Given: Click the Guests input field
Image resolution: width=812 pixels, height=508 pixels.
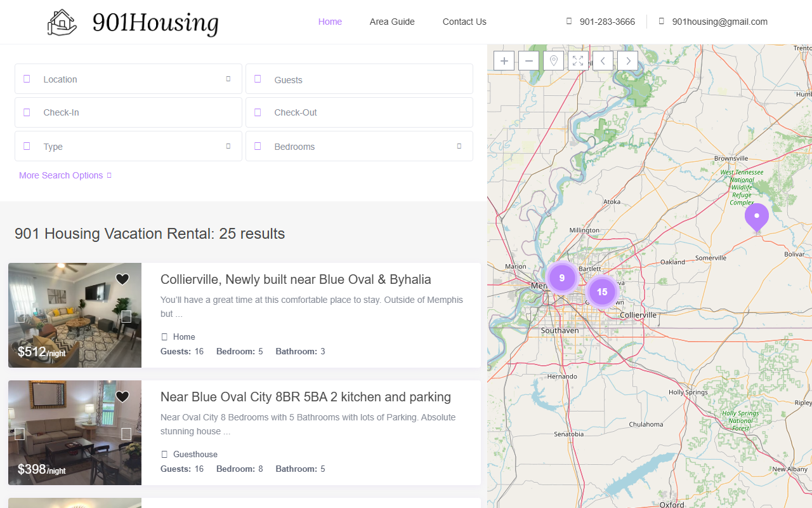Looking at the screenshot, I should (359, 79).
